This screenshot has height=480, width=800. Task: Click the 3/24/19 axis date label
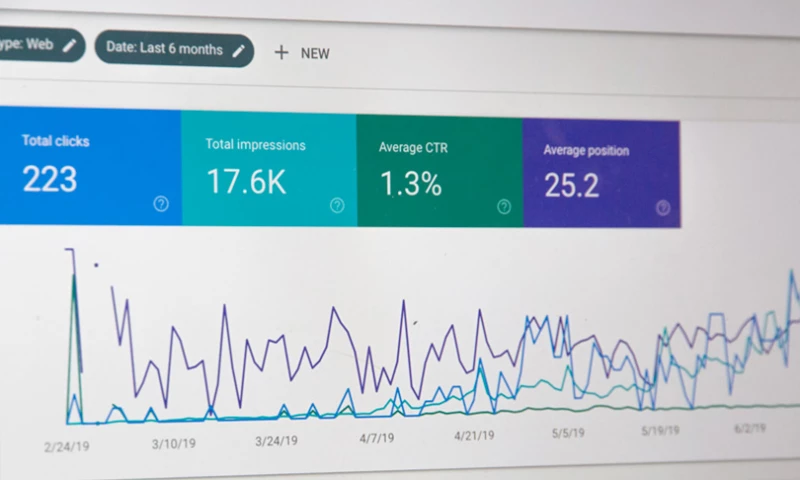[276, 441]
